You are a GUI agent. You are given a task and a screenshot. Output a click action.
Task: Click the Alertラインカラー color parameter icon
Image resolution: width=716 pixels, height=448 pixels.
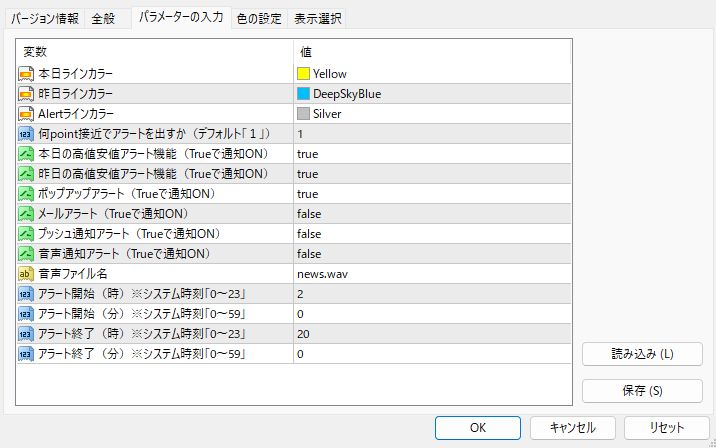point(27,114)
